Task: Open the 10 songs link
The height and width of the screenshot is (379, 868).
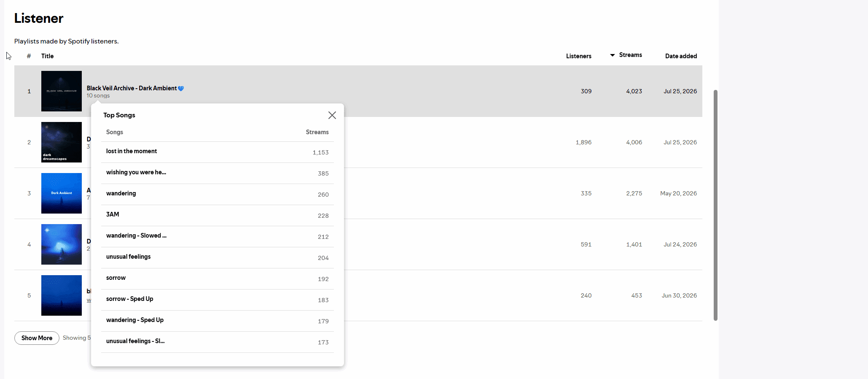Action: tap(98, 96)
